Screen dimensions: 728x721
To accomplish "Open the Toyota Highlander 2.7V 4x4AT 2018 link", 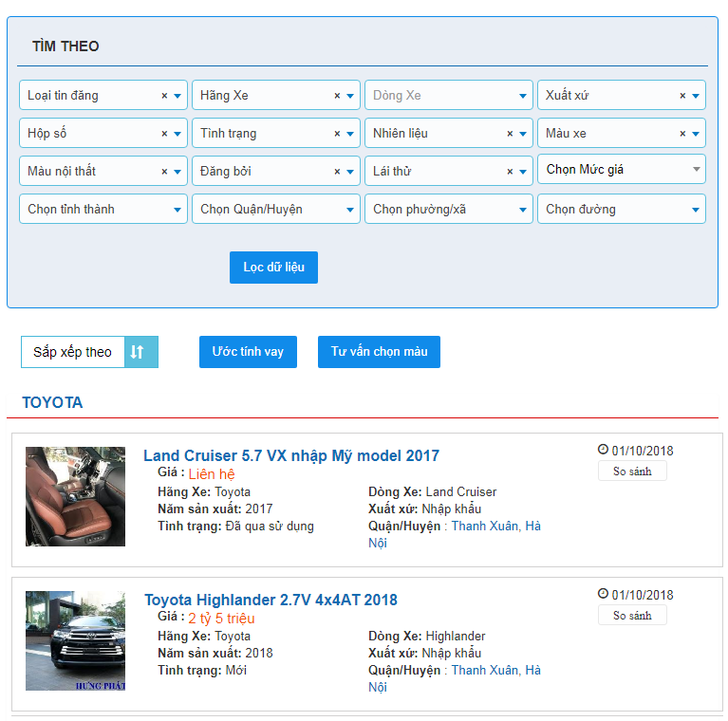I will point(271,600).
